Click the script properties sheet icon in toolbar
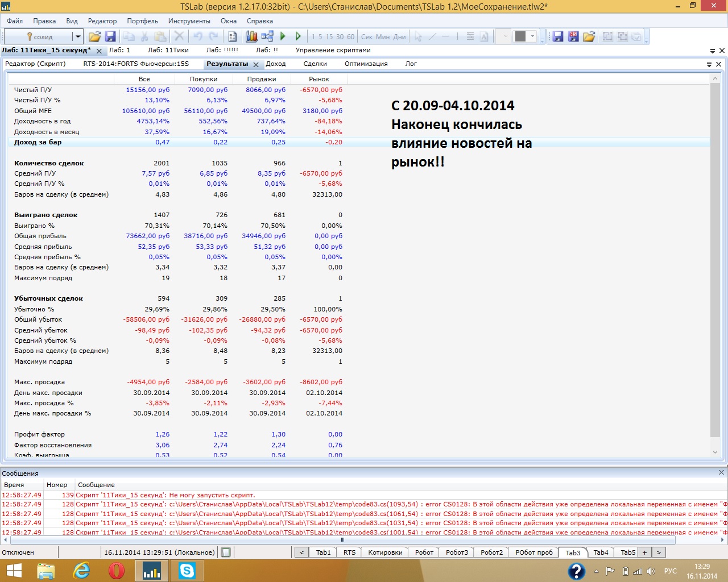Screen dimensions: 728x582 tap(232, 36)
